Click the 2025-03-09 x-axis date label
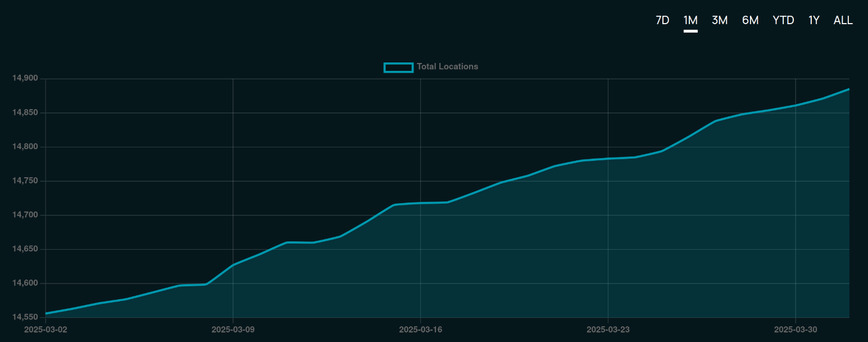Screen dimensions: 868x342 pos(233,329)
